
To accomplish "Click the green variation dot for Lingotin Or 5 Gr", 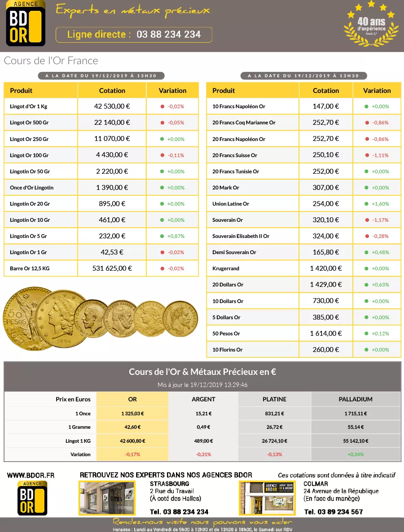I will (162, 236).
